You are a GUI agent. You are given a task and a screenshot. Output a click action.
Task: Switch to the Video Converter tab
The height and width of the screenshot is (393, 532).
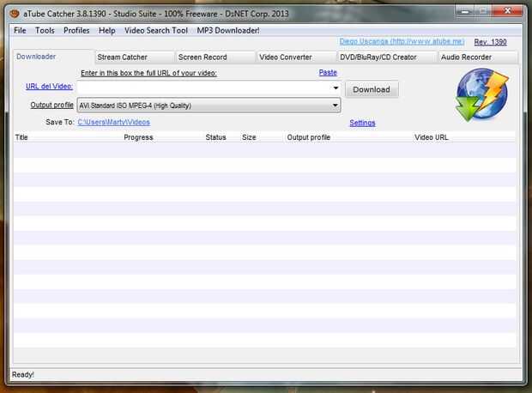tap(296, 57)
